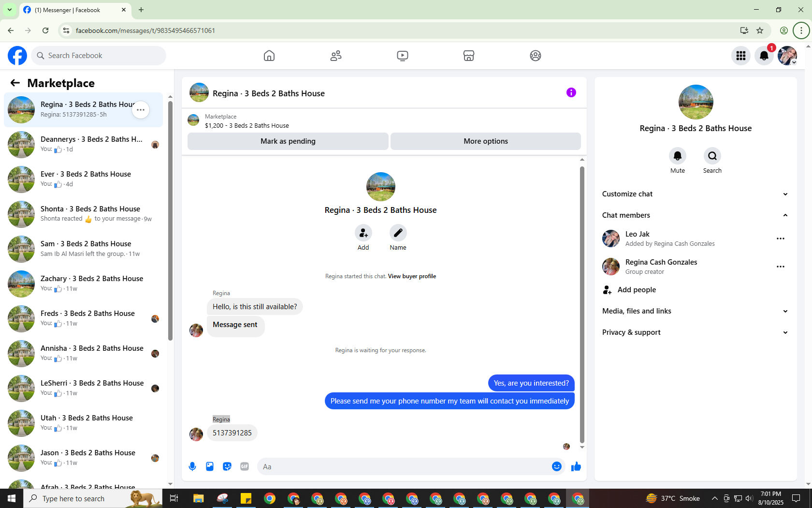812x508 pixels.
Task: Click Search Facebook field
Action: pyautogui.click(x=99, y=56)
